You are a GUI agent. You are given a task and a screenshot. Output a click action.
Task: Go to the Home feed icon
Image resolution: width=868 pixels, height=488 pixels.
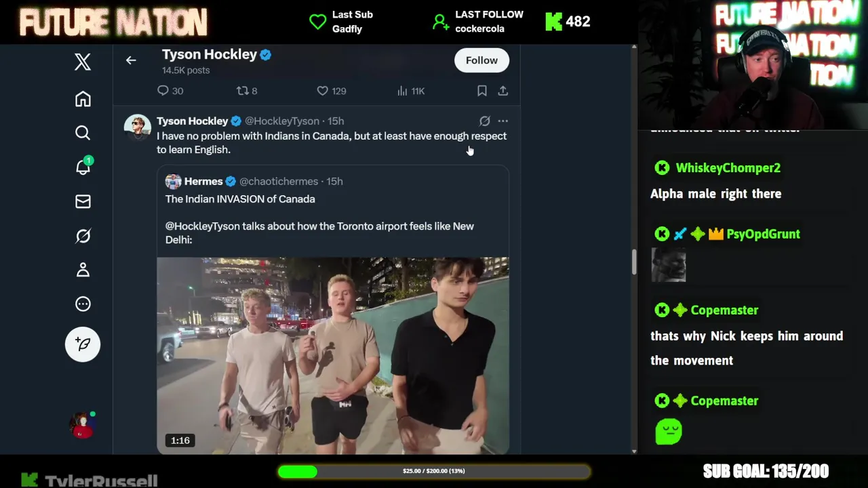click(83, 99)
